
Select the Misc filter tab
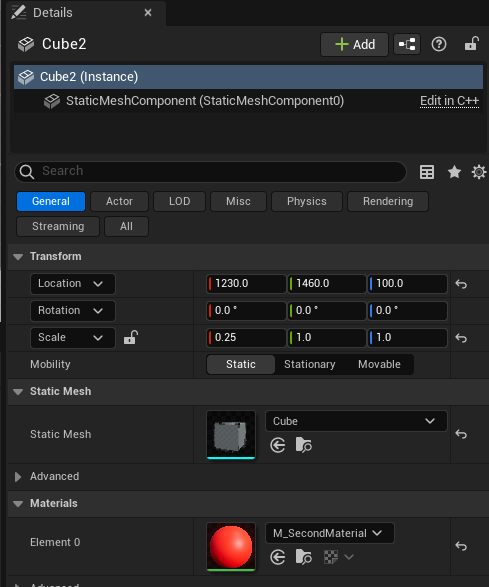click(239, 201)
